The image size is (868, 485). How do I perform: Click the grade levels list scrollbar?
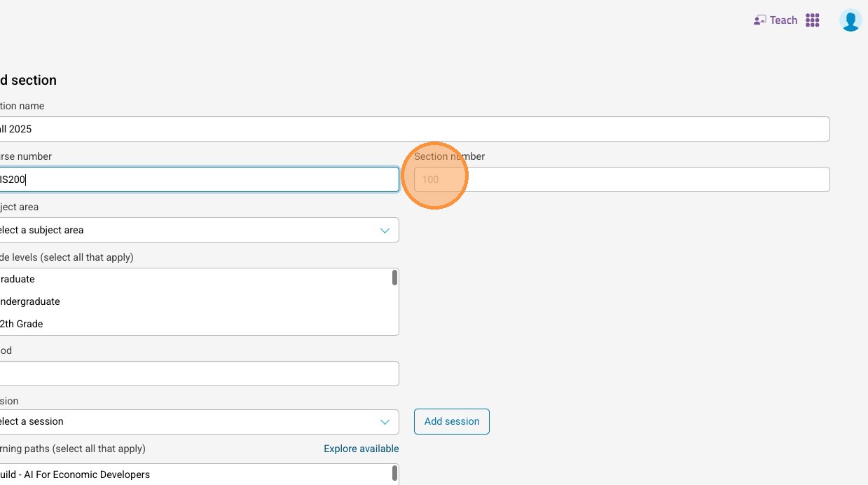point(395,278)
